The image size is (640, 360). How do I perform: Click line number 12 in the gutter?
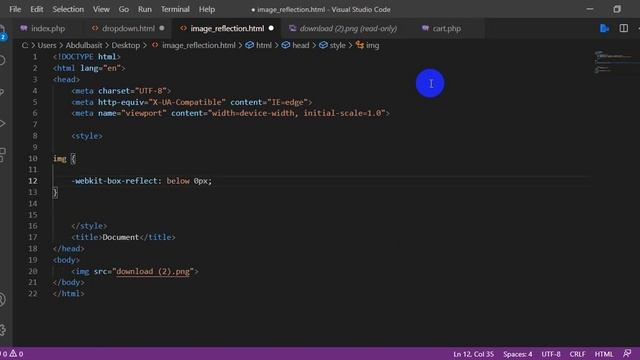pyautogui.click(x=33, y=181)
